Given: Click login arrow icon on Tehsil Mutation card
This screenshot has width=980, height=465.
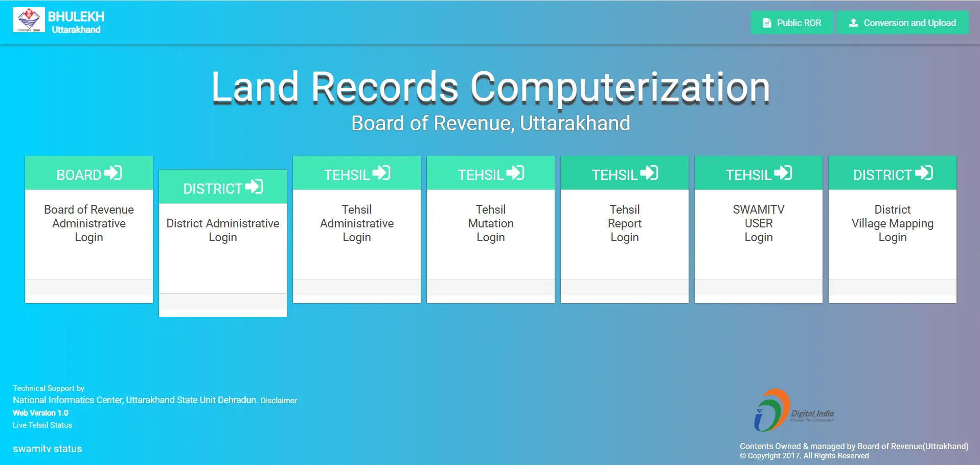Looking at the screenshot, I should click(x=515, y=173).
